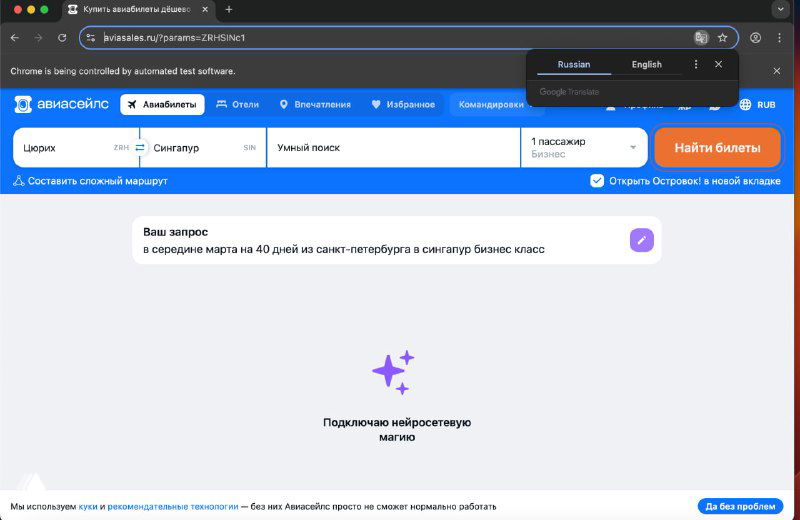Select the Купить авиабилеты дёшево browser tab
The height and width of the screenshot is (520, 800).
[x=138, y=10]
